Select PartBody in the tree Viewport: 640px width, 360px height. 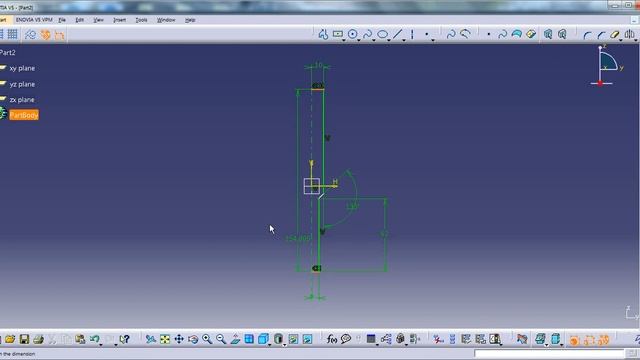coord(24,115)
